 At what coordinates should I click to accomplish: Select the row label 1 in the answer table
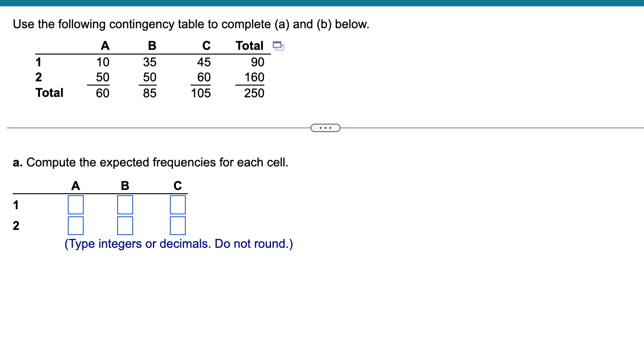[16, 205]
